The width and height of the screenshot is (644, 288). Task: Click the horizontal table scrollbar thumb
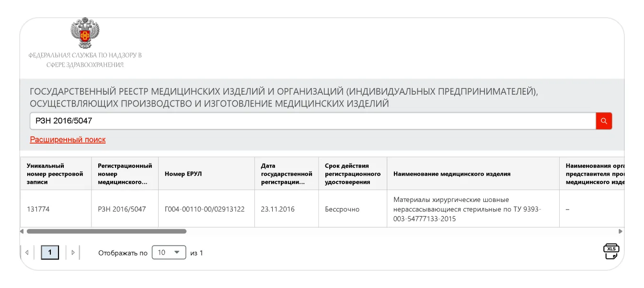click(x=106, y=231)
